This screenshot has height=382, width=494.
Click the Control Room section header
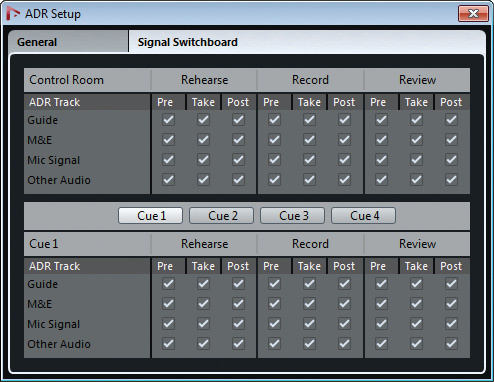tap(66, 80)
